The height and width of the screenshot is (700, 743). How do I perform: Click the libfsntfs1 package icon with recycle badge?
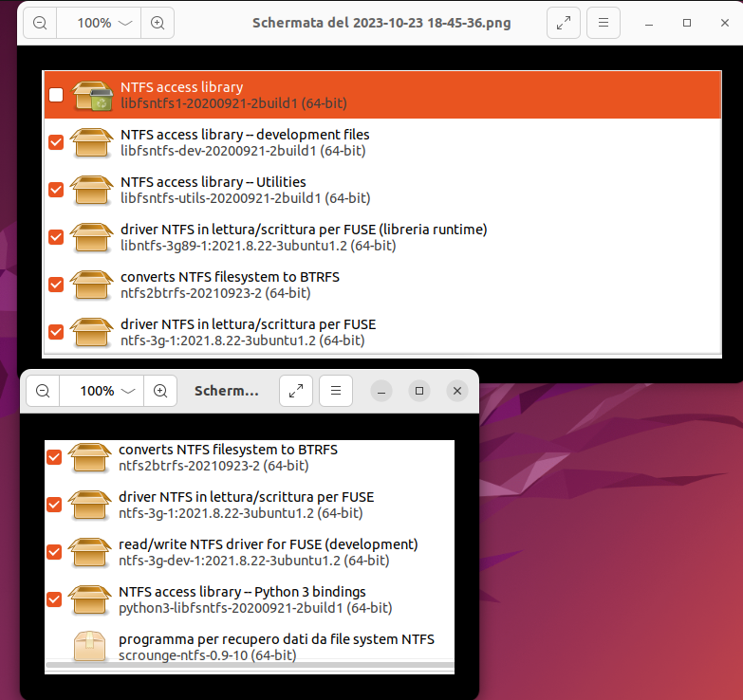(x=92, y=95)
